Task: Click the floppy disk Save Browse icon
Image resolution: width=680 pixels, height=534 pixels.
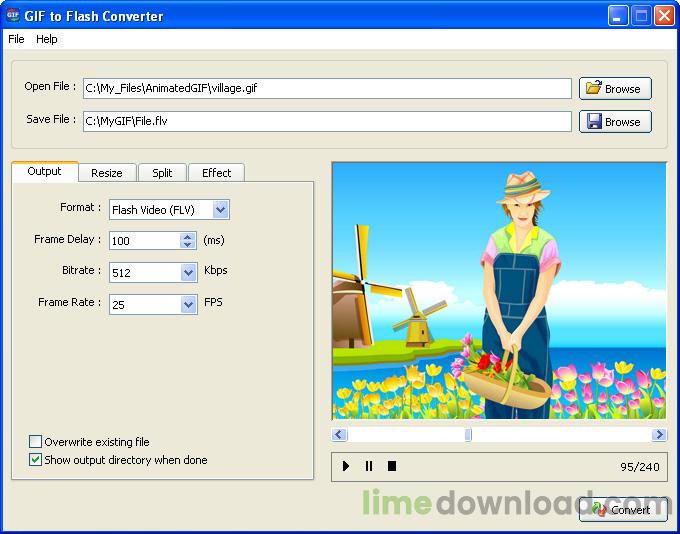Action: [x=594, y=121]
